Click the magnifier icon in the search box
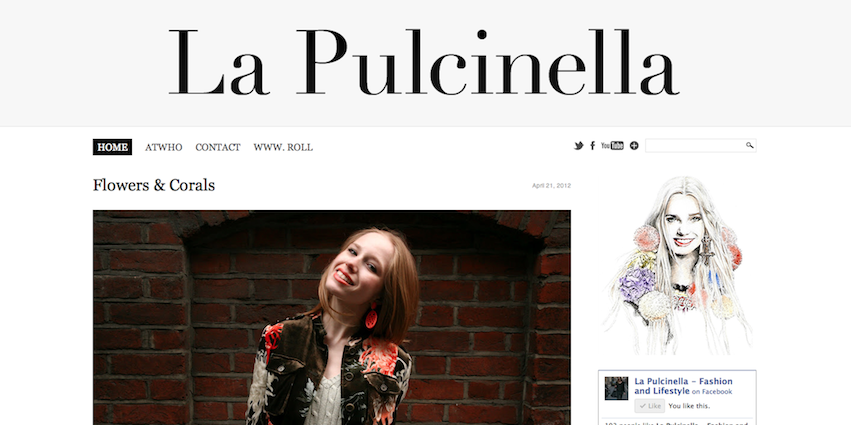The width and height of the screenshot is (851, 425). 750,145
